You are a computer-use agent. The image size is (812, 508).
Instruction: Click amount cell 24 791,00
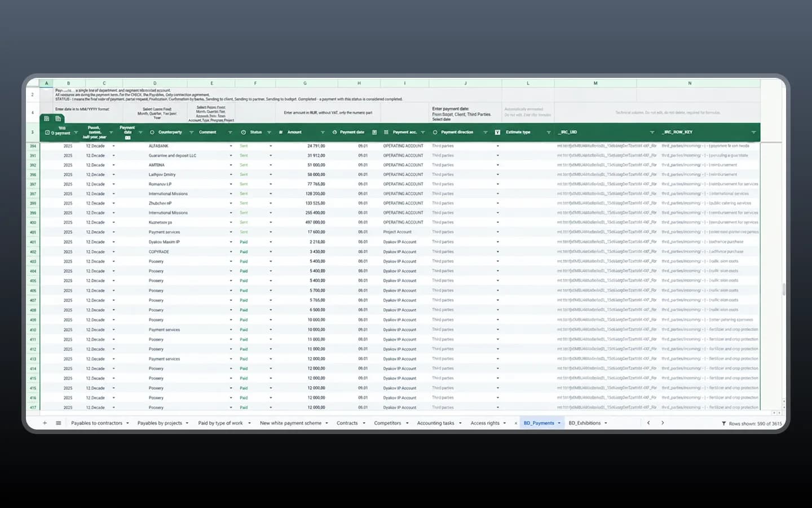[316, 146]
